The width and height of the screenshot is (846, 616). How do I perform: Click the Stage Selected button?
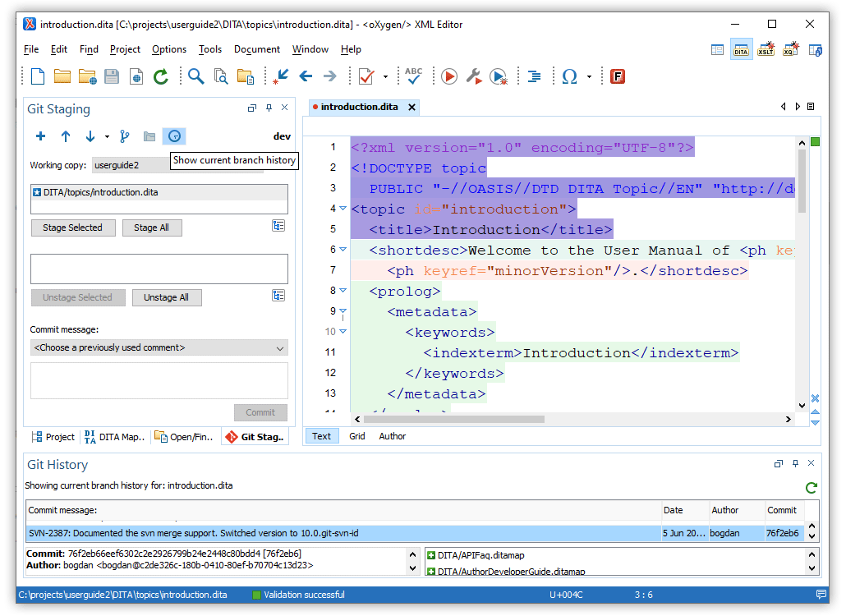point(73,228)
